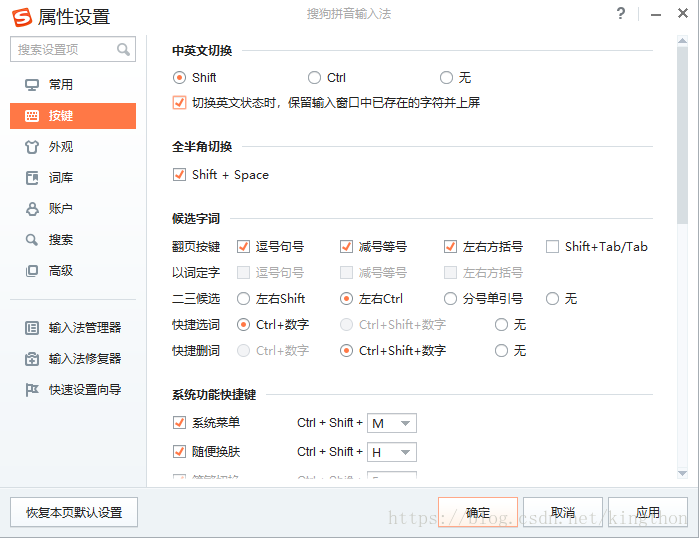Select 左右Shift for 二三候选
Image resolution: width=699 pixels, height=538 pixels.
[x=243, y=298]
